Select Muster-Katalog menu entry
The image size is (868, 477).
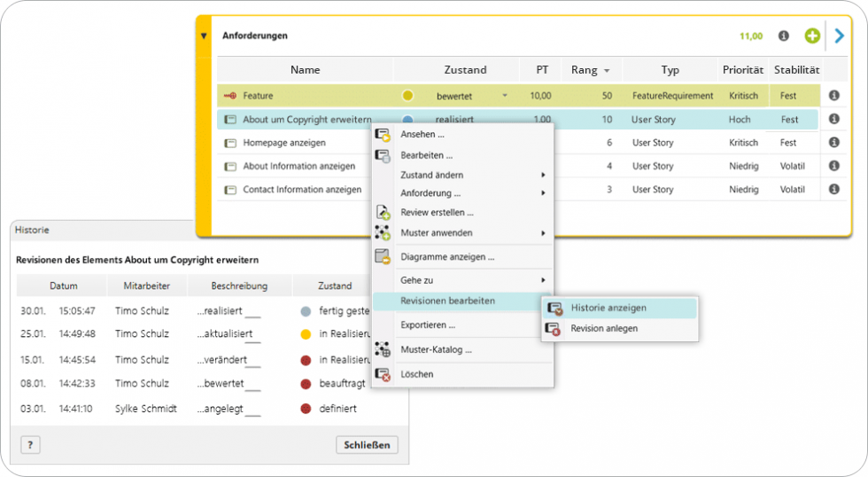pos(436,350)
